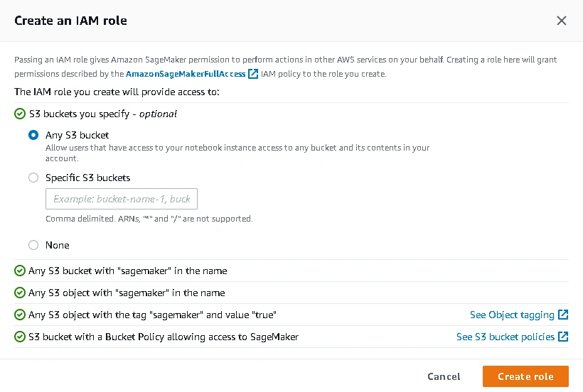The height and width of the screenshot is (392, 583).
Task: Click check icon beside Bucket Policy allowing access row
Action: pos(20,337)
